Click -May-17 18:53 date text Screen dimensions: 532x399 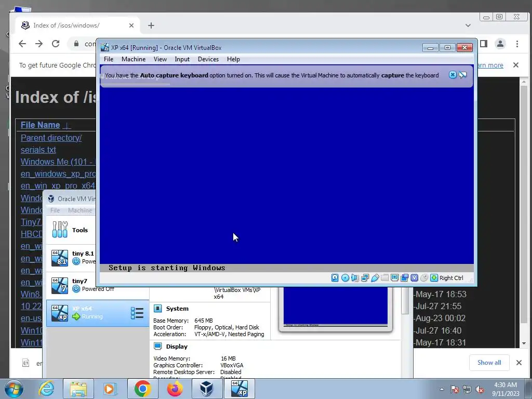[440, 294]
